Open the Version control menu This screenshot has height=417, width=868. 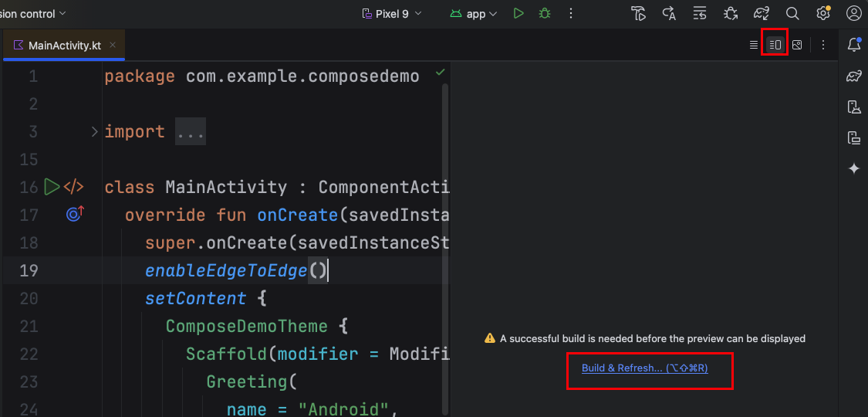tap(34, 14)
